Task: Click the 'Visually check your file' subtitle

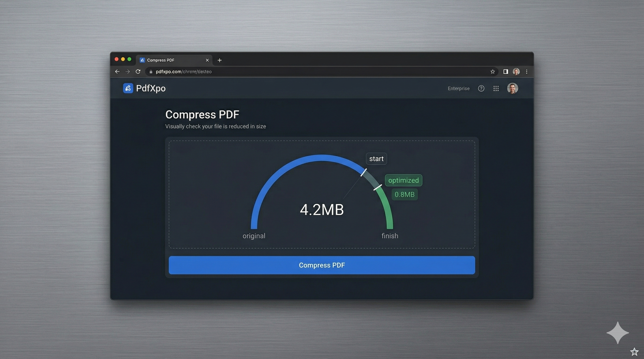Action: click(x=216, y=126)
